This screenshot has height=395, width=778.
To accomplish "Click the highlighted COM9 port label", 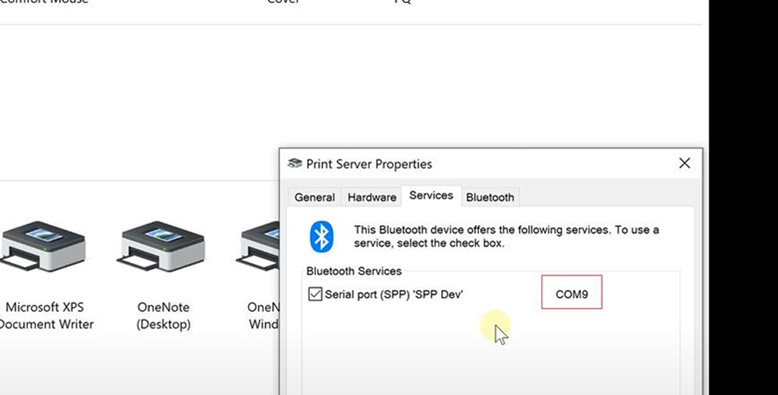I will coord(572,294).
